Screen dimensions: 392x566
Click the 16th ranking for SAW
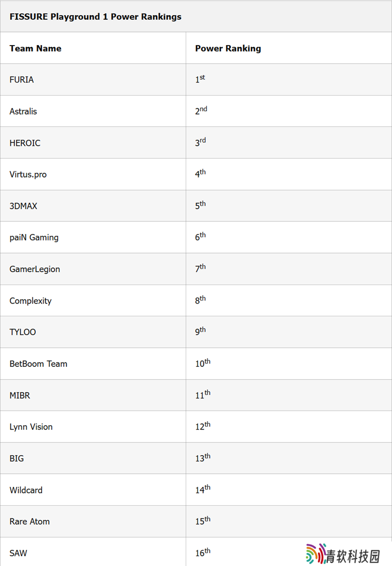(x=202, y=553)
